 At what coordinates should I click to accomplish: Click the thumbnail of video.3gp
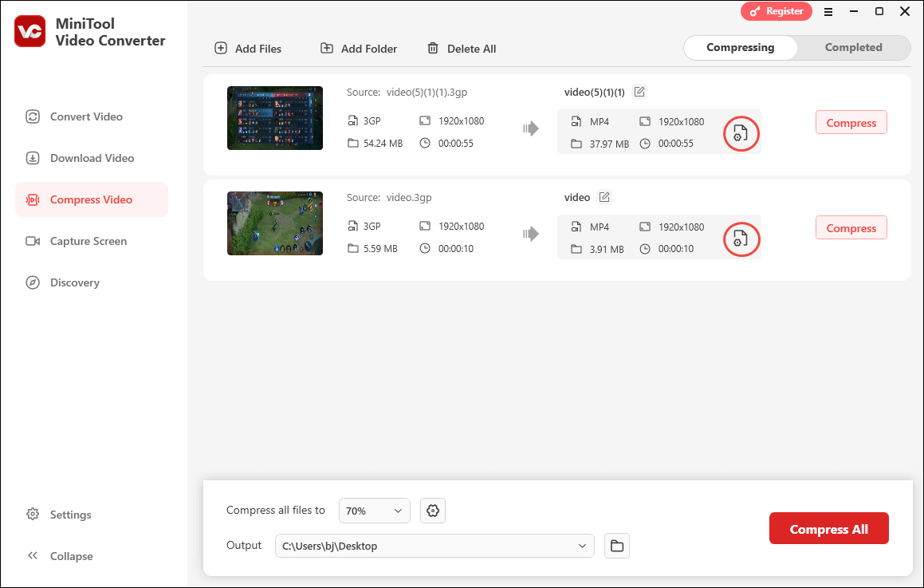[x=274, y=223]
